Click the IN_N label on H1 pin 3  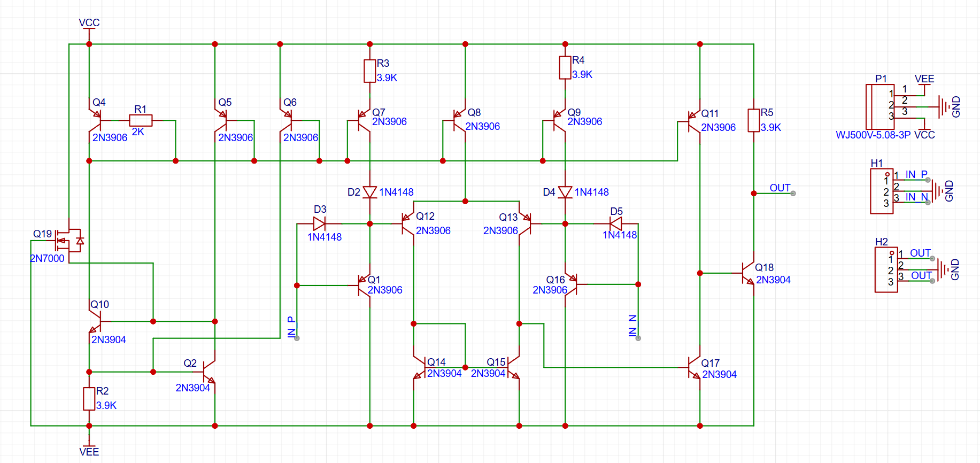[x=916, y=197]
